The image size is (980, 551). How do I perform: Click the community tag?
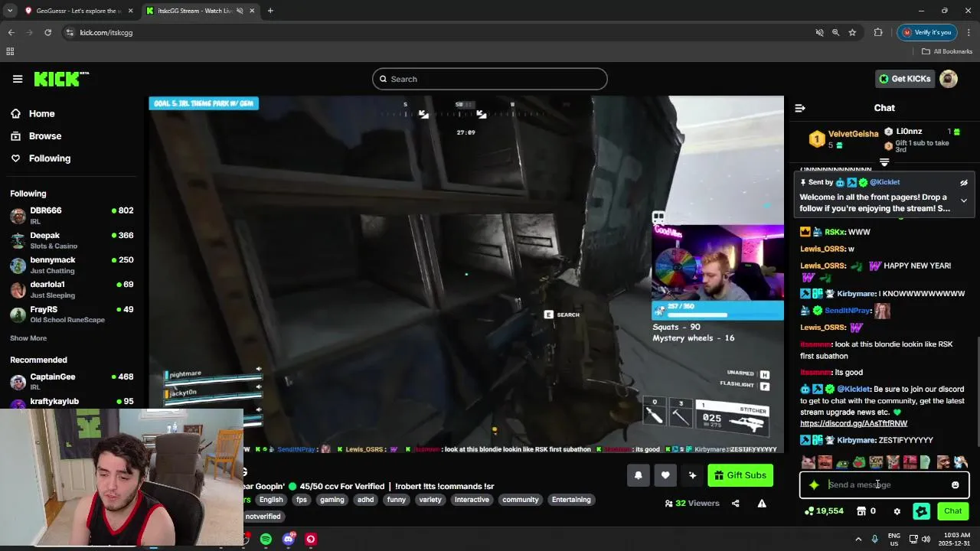click(x=521, y=500)
